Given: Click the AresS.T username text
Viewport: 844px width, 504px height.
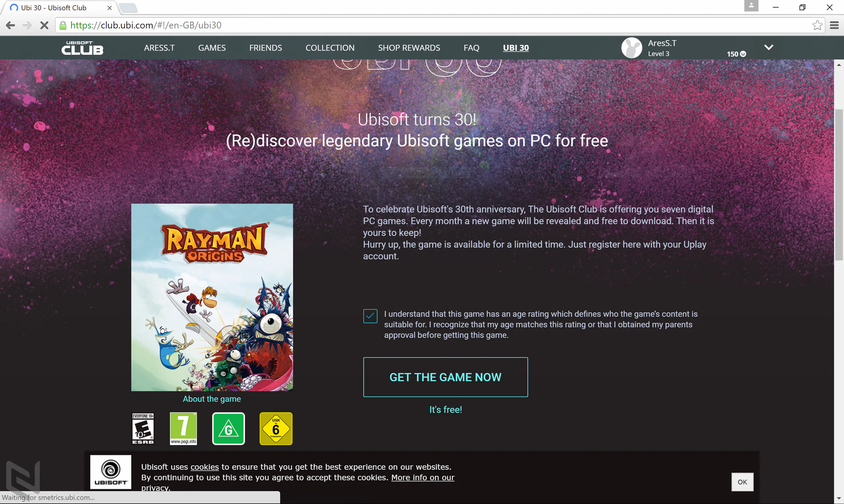Looking at the screenshot, I should [x=662, y=43].
